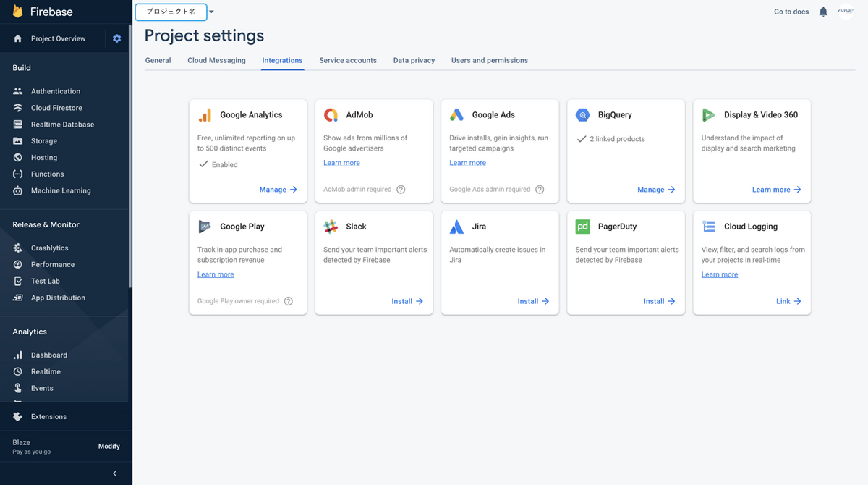Click the Build section heading

[22, 68]
